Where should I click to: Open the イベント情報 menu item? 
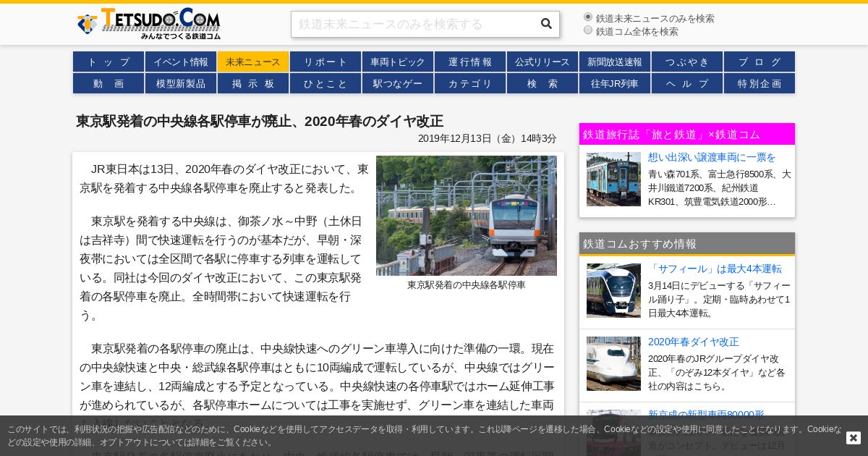181,62
